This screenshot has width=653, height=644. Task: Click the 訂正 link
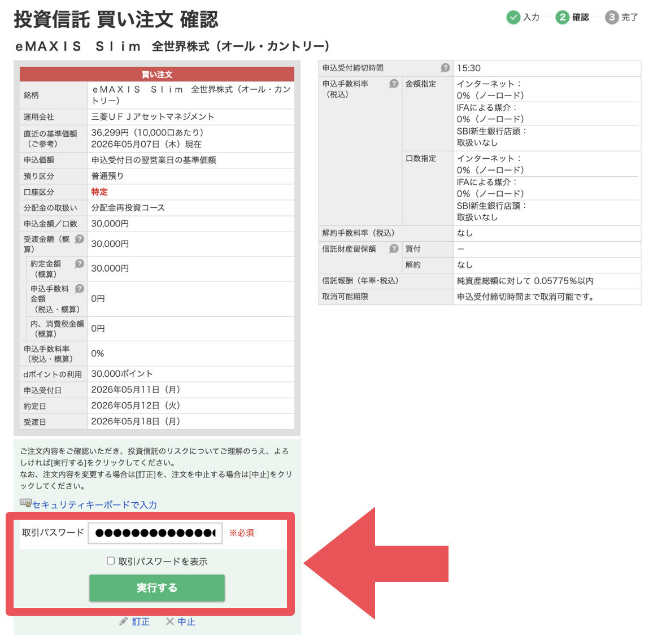click(x=141, y=621)
